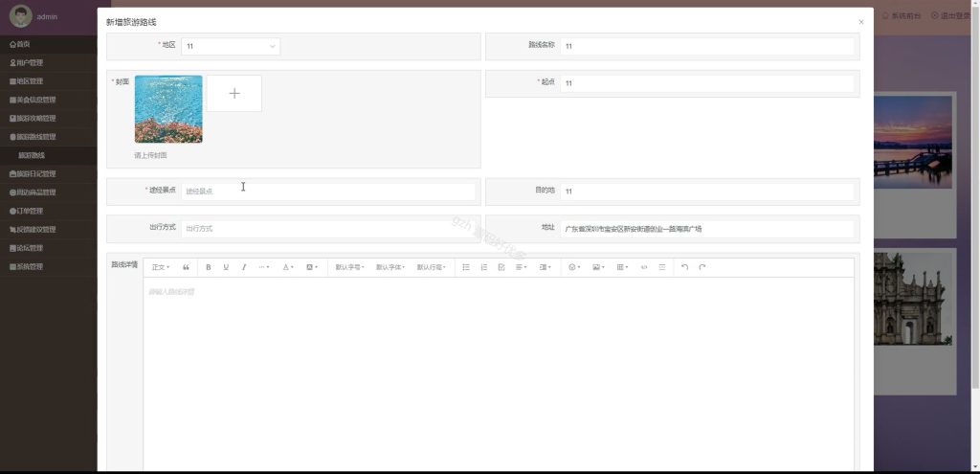Open the insert table menu
This screenshot has height=474, width=980.
622,267
